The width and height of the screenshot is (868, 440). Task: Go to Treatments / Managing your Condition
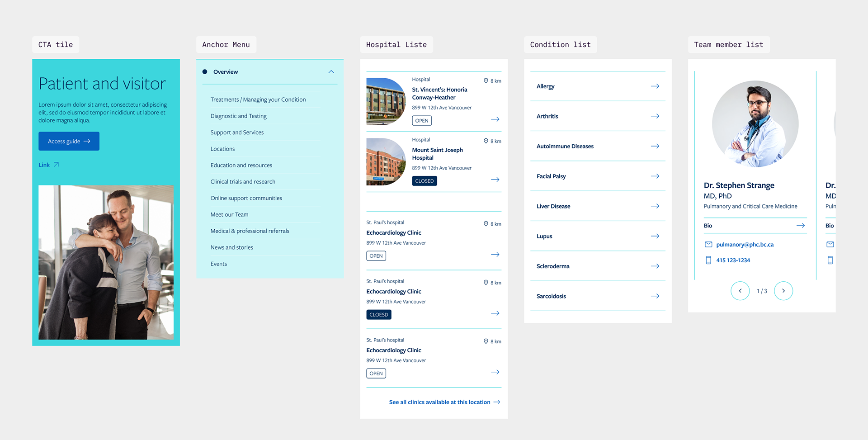pos(258,99)
